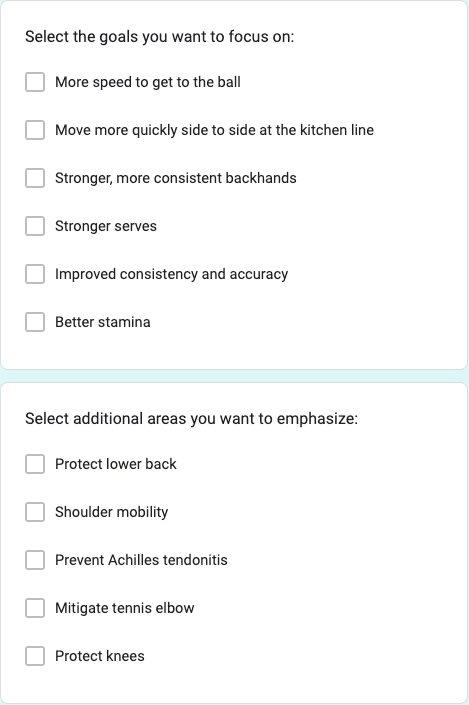Screen dimensions: 469x705
Task: Click the Mitigate tennis elbow label
Action: [125, 608]
